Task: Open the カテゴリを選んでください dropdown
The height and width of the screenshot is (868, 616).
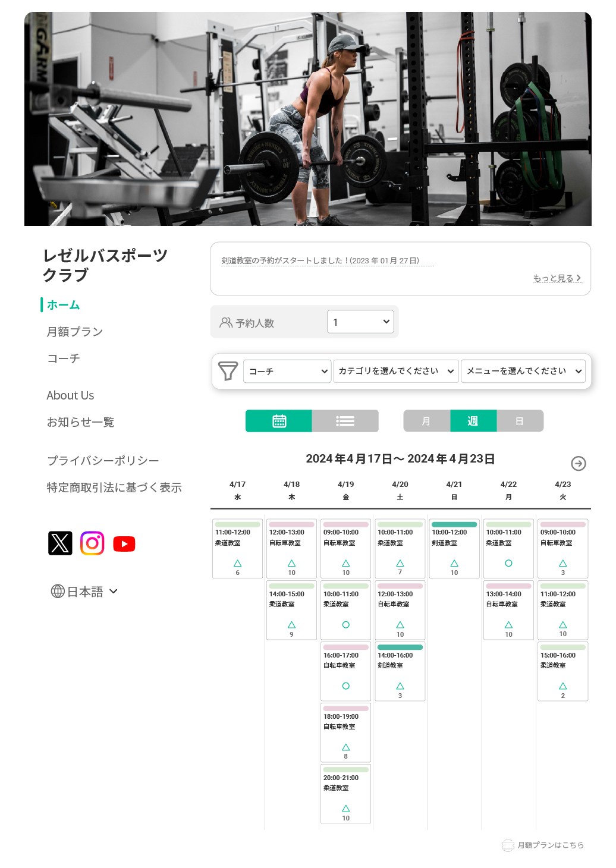Action: pos(396,371)
